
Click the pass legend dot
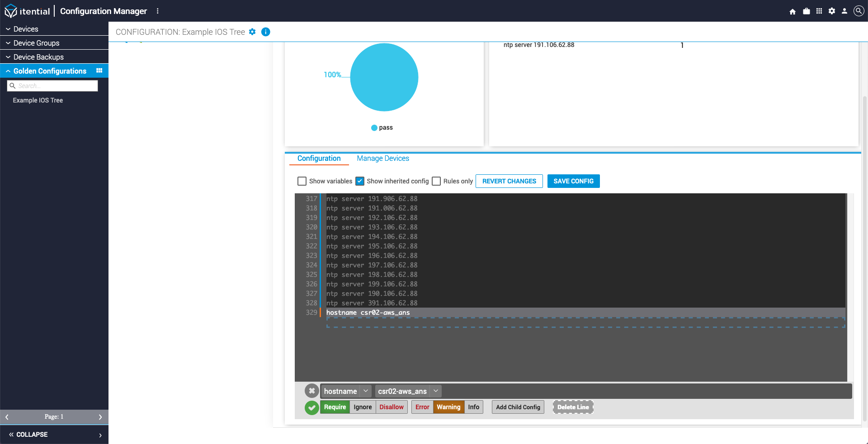pos(374,128)
